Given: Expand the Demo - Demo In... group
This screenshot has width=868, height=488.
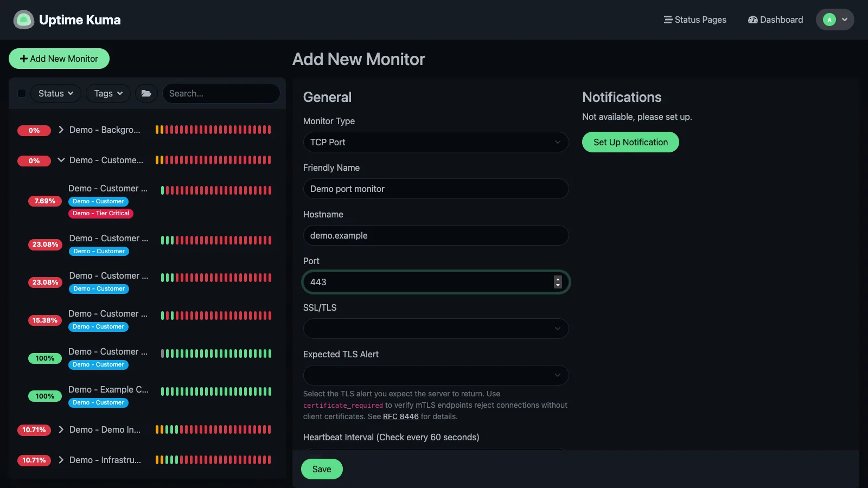Looking at the screenshot, I should pyautogui.click(x=61, y=429).
